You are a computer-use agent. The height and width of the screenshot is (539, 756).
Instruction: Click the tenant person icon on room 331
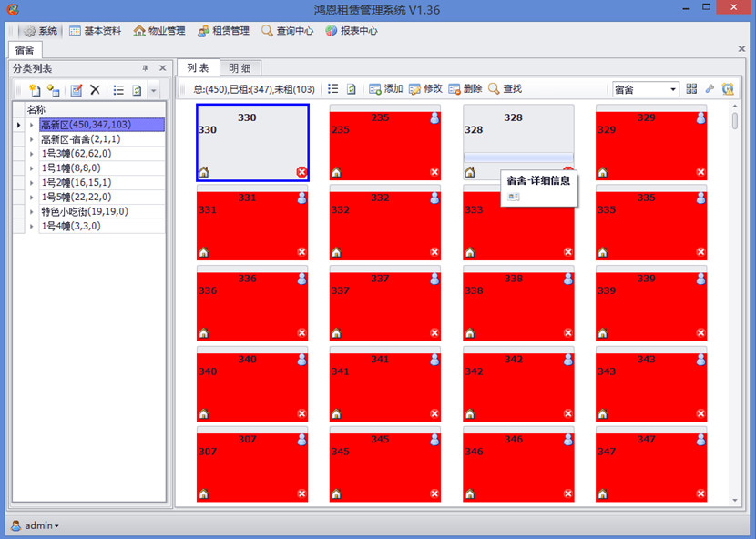coord(301,198)
